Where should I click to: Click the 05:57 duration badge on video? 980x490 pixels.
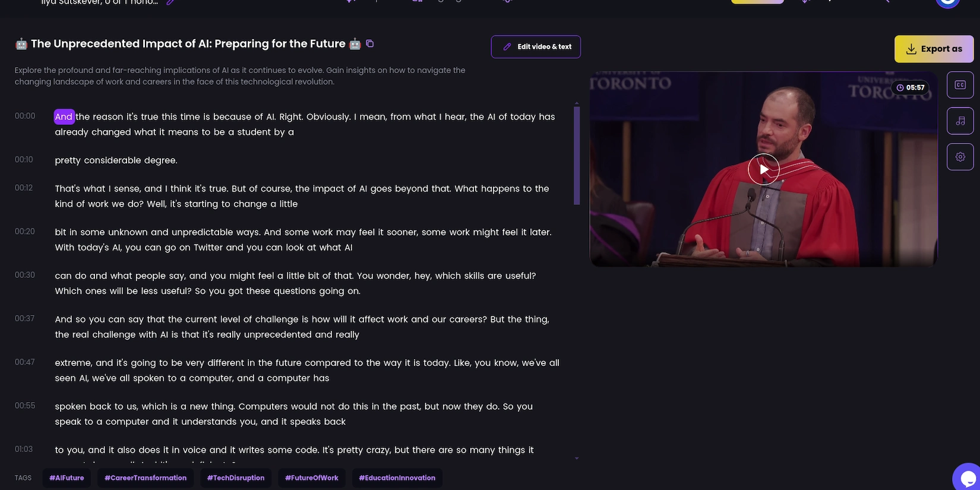(x=911, y=87)
